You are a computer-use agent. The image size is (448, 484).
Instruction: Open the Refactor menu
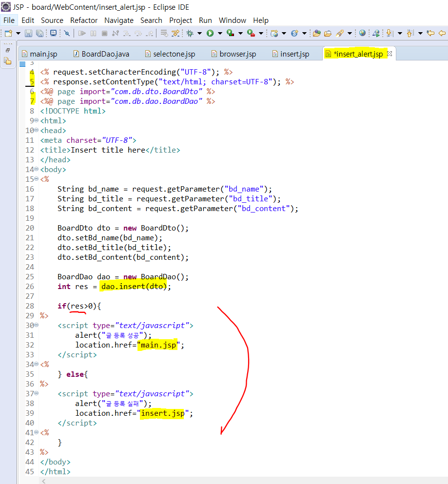tap(84, 20)
